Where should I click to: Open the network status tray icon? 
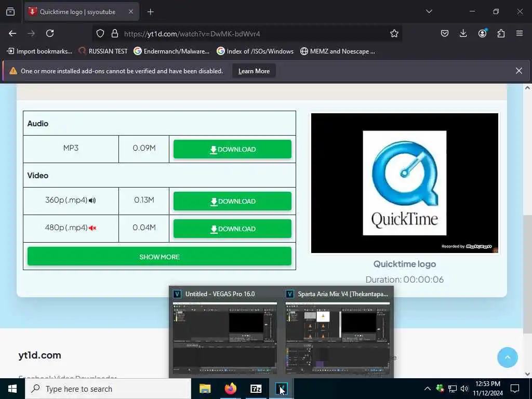click(453, 389)
